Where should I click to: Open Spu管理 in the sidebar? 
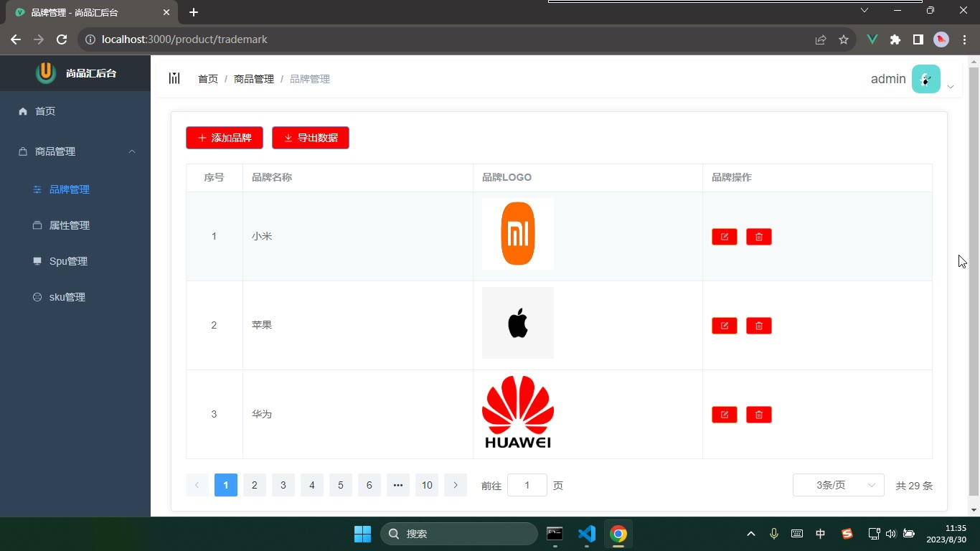point(75,261)
